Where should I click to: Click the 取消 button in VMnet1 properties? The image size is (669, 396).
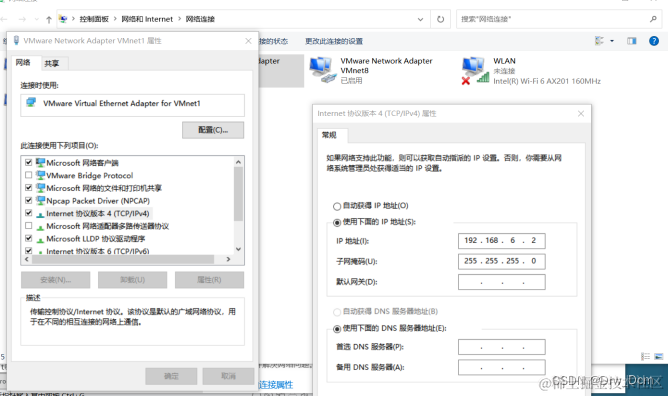228,376
